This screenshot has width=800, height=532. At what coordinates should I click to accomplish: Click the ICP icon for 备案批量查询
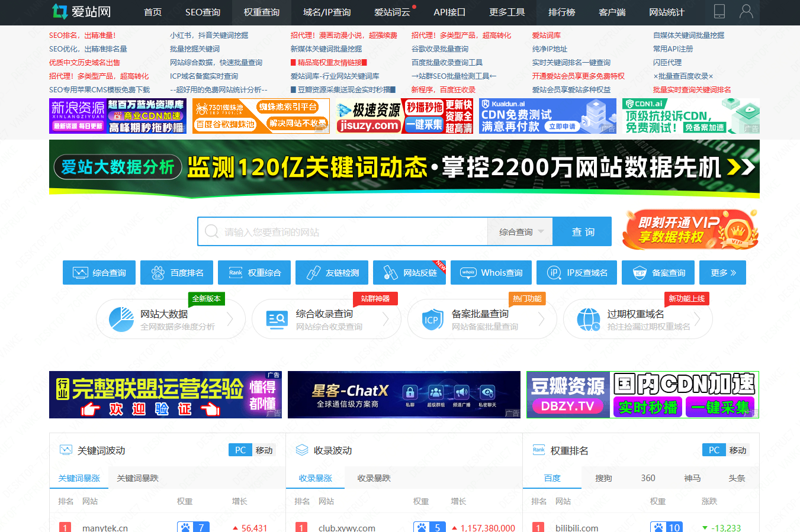point(432,320)
